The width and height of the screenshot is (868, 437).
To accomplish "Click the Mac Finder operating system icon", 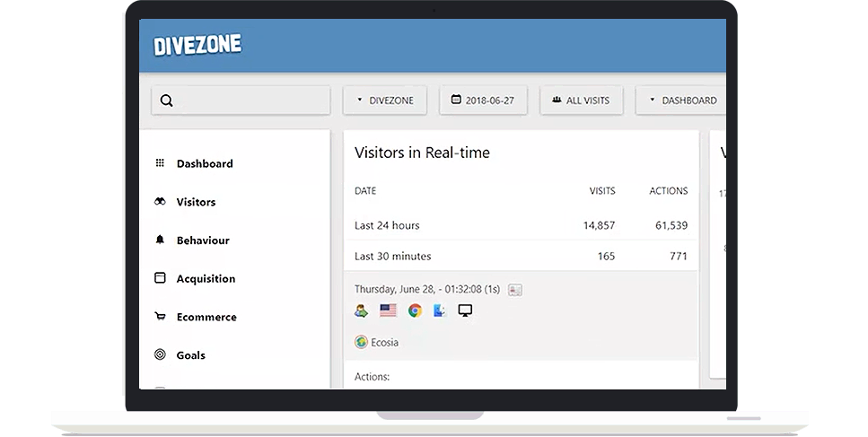I will coord(440,310).
